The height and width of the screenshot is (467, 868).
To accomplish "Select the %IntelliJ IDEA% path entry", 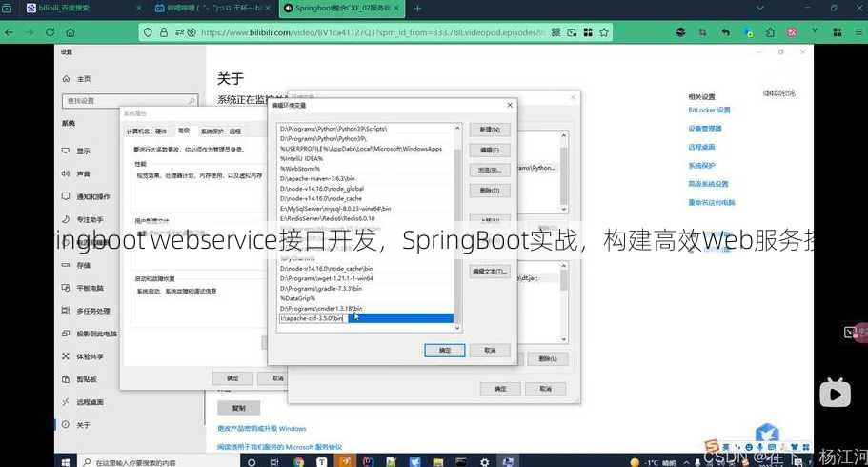I will pyautogui.click(x=365, y=159).
